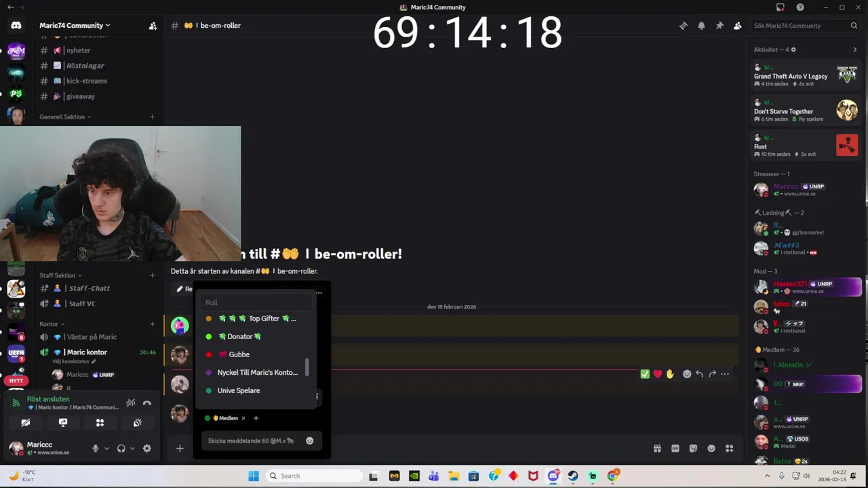The image size is (868, 488).
Task: Open emoji picker in profile popup message field
Action: (310, 441)
